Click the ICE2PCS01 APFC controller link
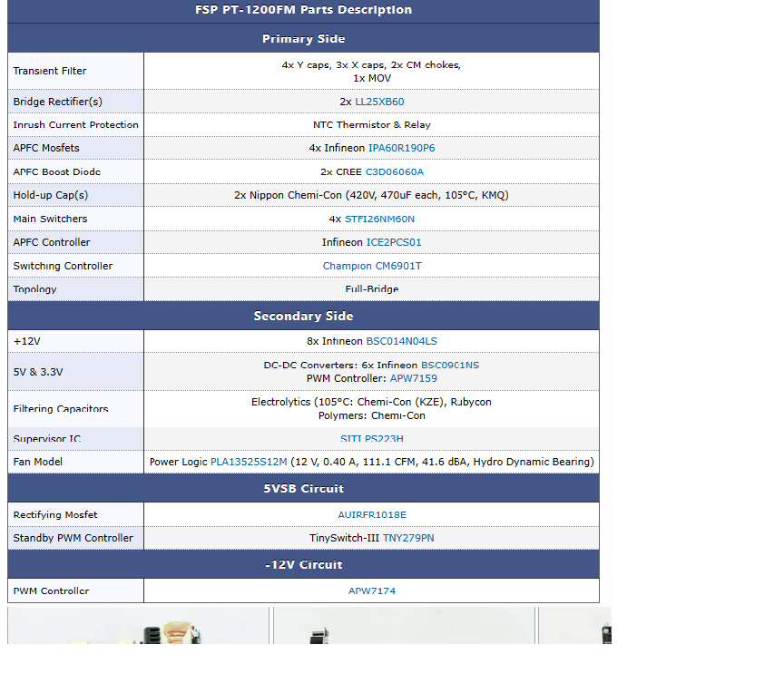Screen dimensions: 784x683 394,242
